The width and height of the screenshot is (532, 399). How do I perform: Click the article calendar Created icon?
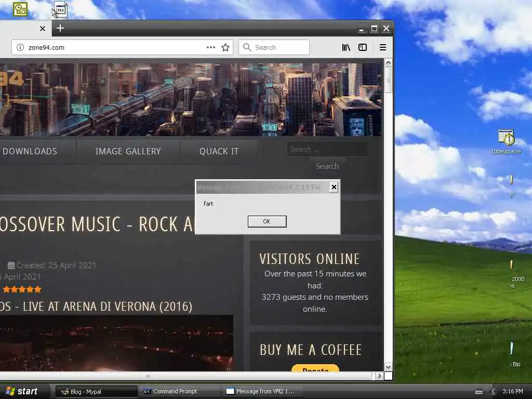coord(11,265)
